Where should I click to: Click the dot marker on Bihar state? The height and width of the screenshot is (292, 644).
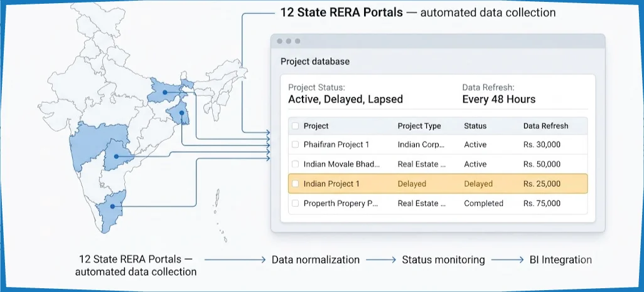tap(164, 92)
